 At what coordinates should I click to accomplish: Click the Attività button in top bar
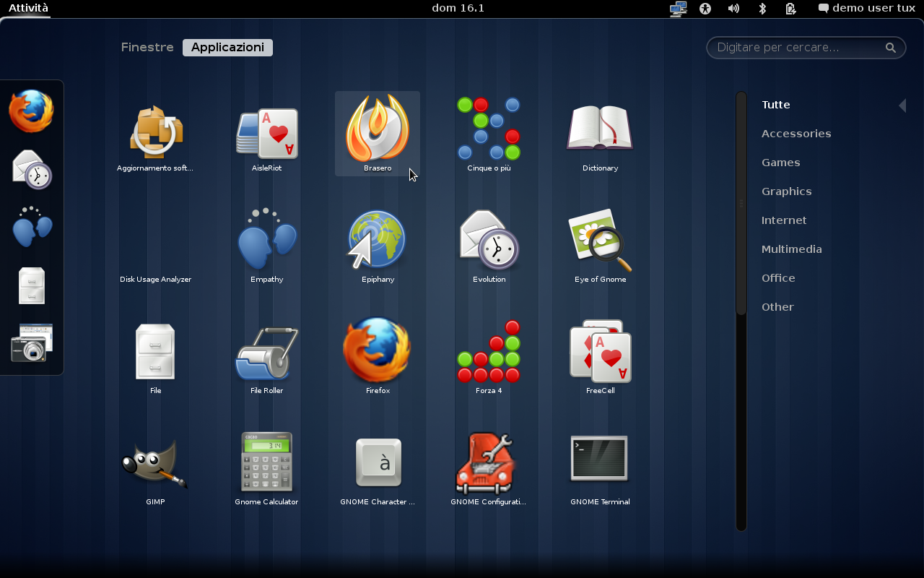tap(29, 8)
